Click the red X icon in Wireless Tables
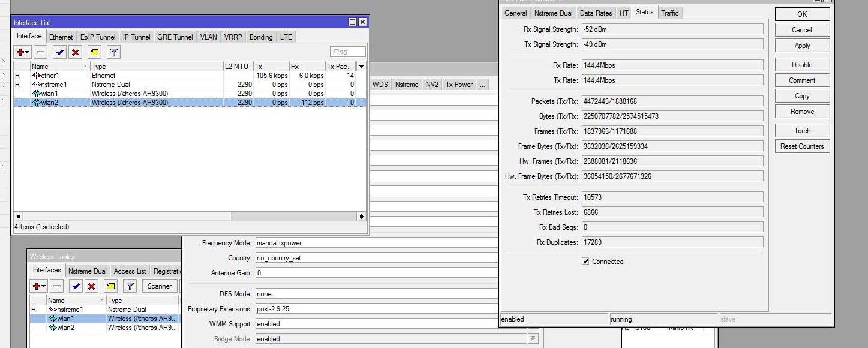The width and height of the screenshot is (868, 348). pyautogui.click(x=91, y=286)
